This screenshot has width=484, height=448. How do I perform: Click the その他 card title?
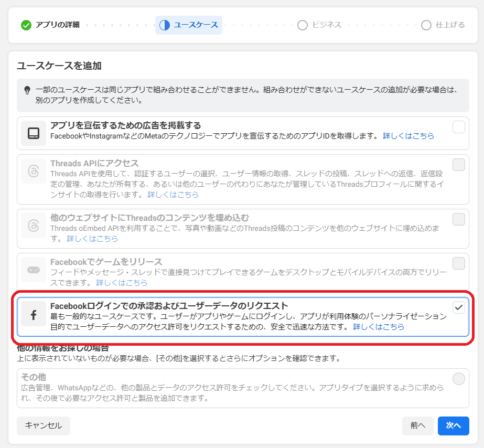tap(34, 377)
